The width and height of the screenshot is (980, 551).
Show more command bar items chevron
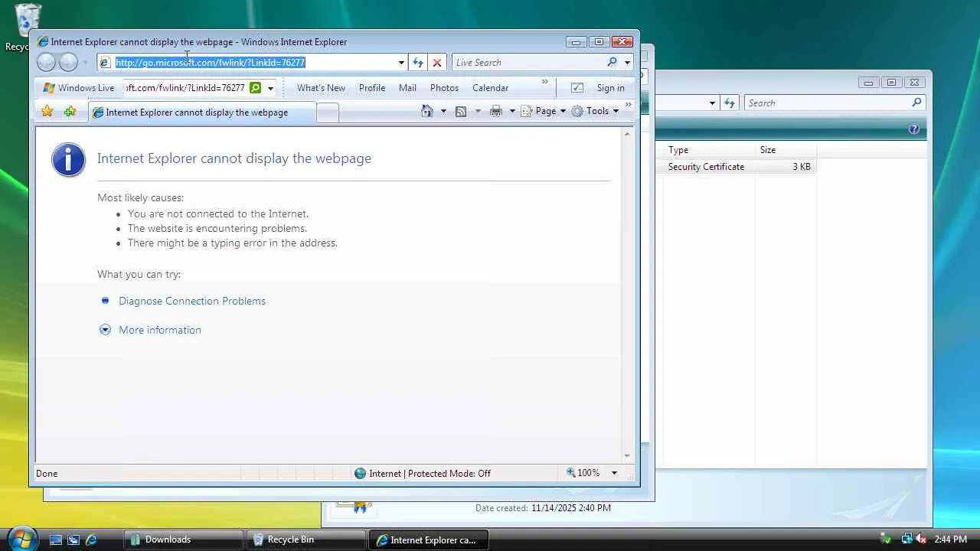629,105
